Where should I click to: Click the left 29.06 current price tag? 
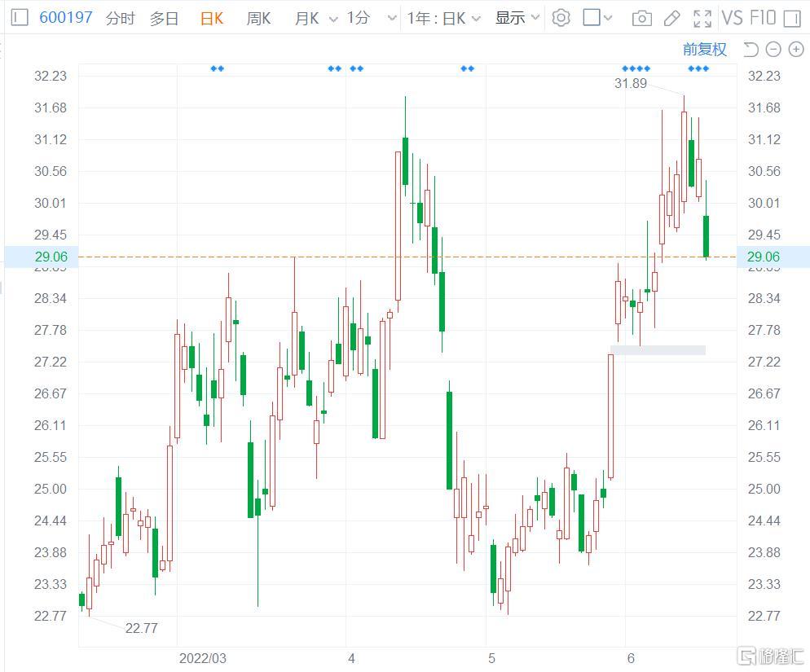click(42, 257)
